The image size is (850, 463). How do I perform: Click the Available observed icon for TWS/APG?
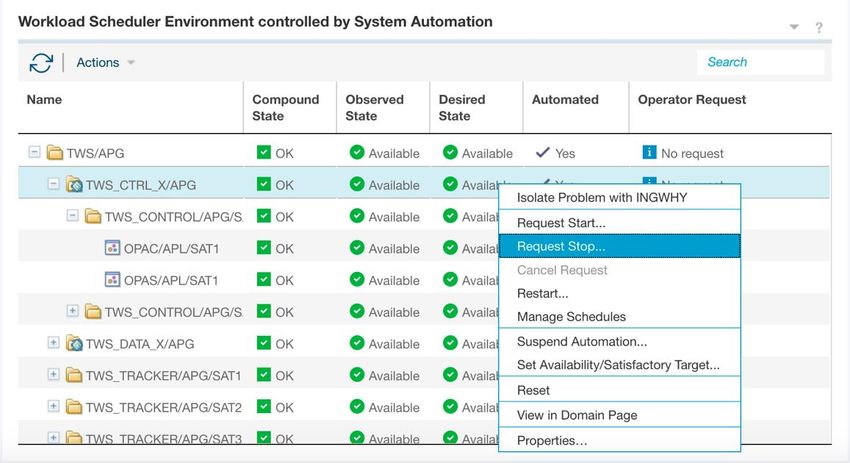pos(357,152)
